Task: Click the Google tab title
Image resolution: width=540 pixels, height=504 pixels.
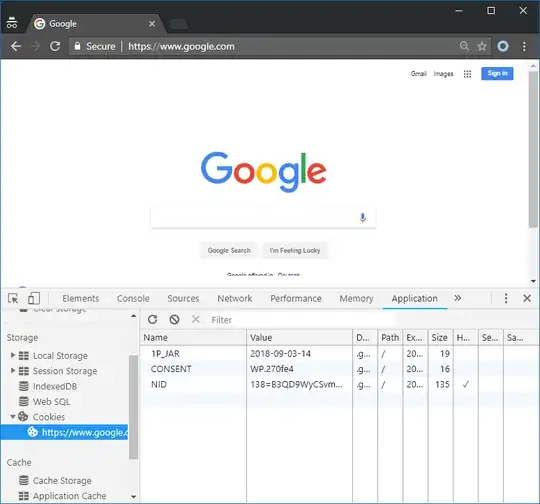Action: pos(63,24)
